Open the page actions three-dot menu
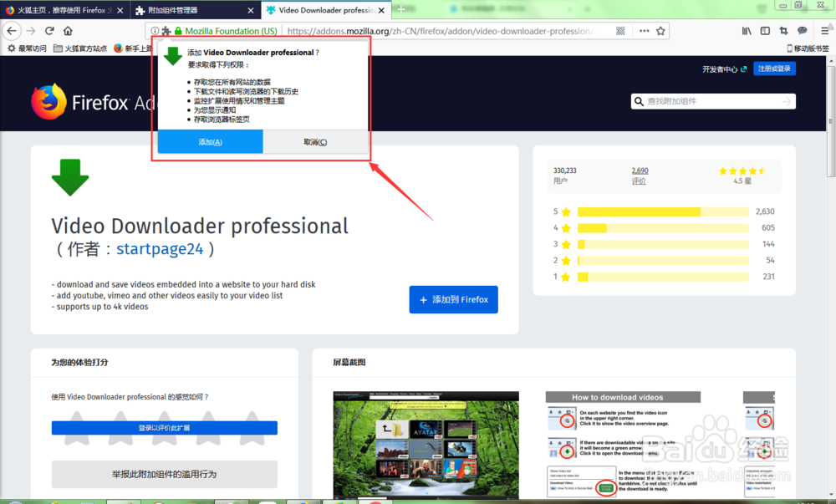This screenshot has width=836, height=504. click(x=644, y=31)
